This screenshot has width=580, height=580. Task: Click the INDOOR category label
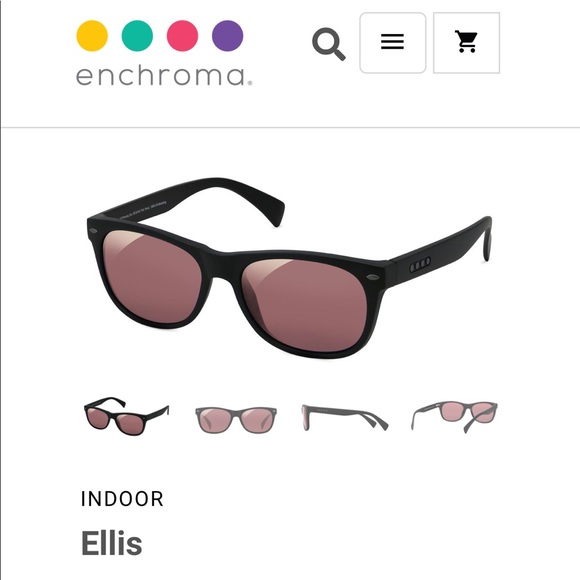[122, 499]
